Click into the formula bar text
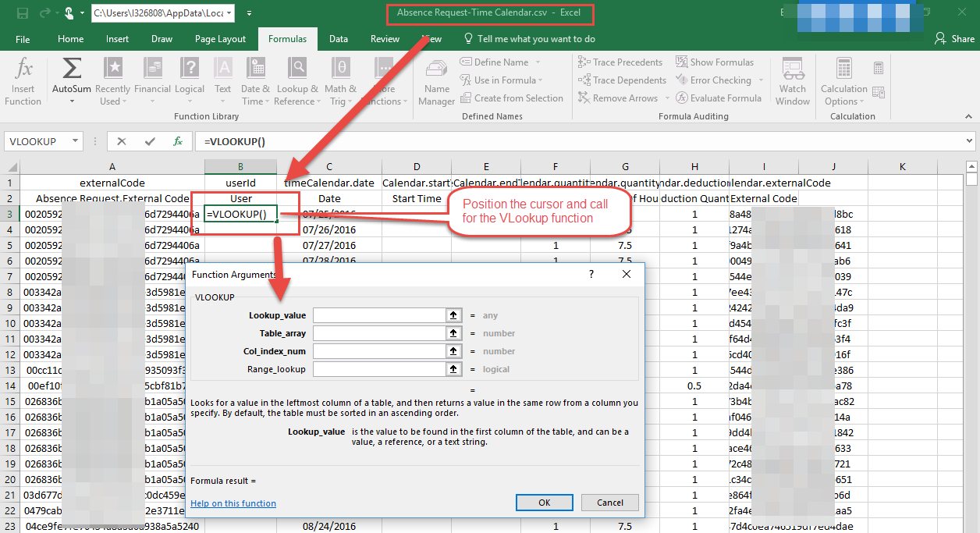 (x=577, y=141)
